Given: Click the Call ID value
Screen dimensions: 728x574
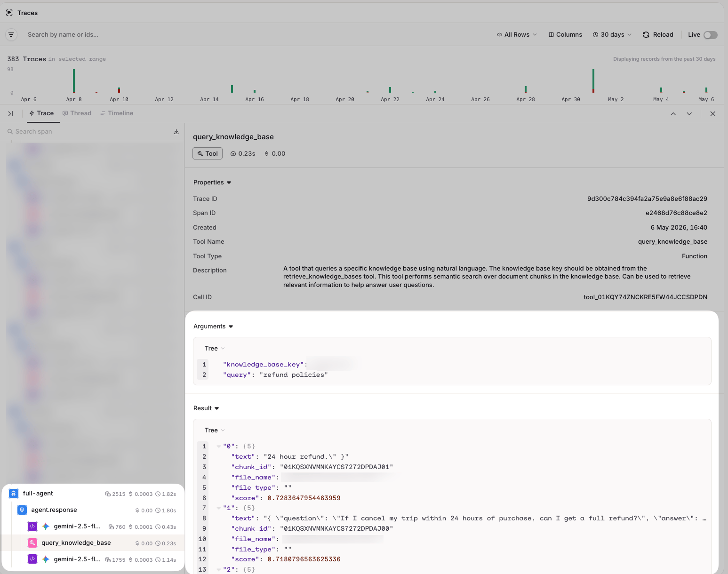Looking at the screenshot, I should (x=645, y=297).
